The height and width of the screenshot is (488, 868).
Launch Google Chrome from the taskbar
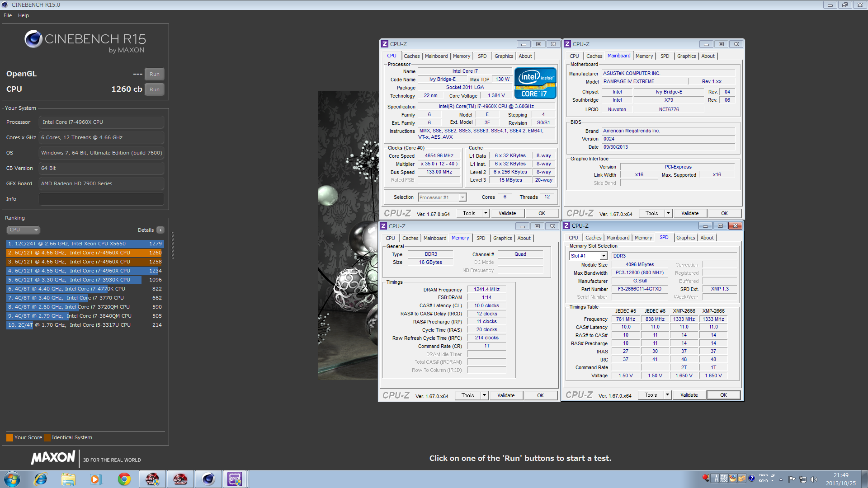pyautogui.click(x=124, y=479)
